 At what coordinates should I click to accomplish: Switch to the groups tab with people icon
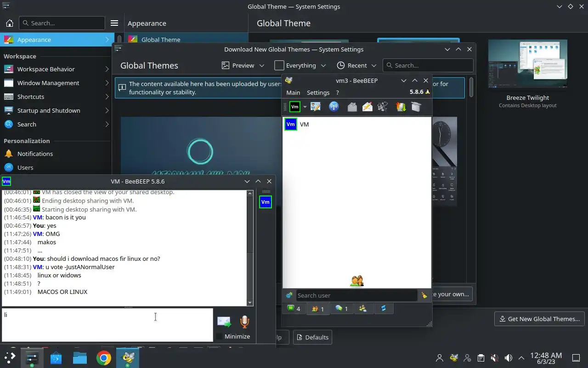point(363,309)
